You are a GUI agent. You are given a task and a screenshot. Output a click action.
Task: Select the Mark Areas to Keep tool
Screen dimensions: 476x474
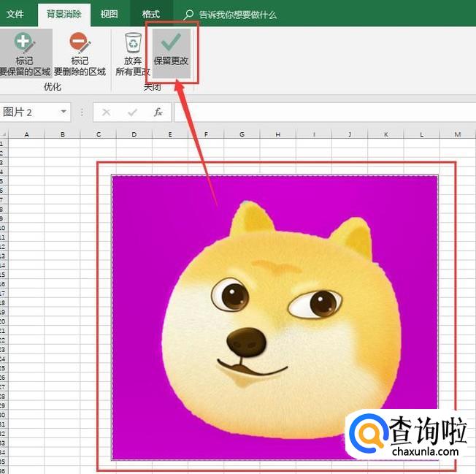click(x=26, y=53)
